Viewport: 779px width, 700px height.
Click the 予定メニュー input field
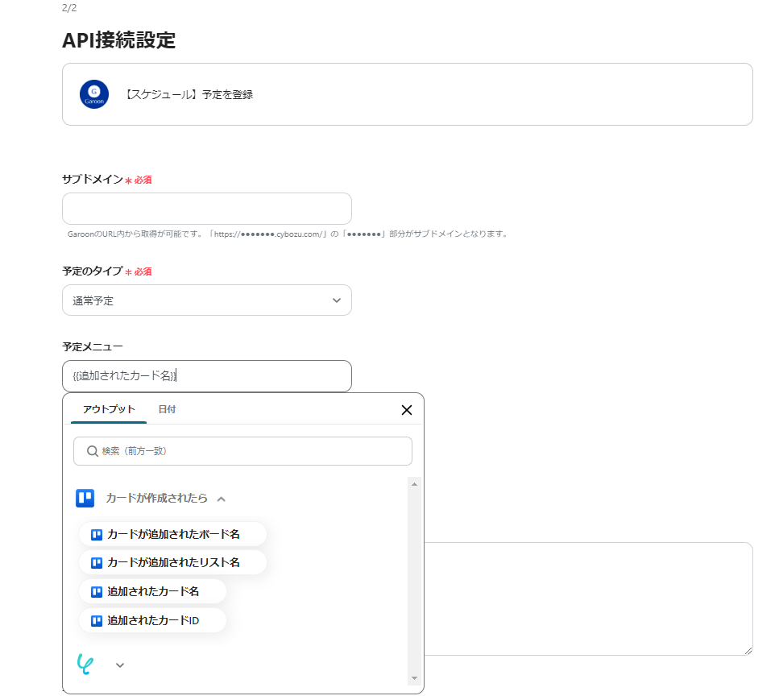(x=207, y=376)
